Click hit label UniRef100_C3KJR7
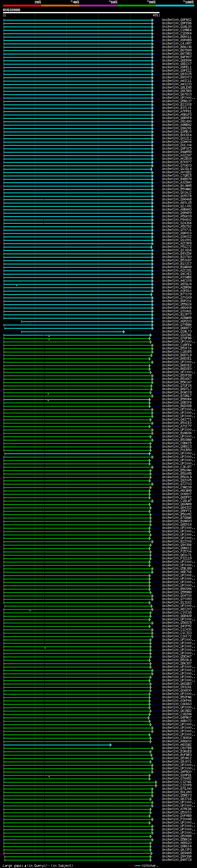The image size is (197, 868). [x=177, y=467]
